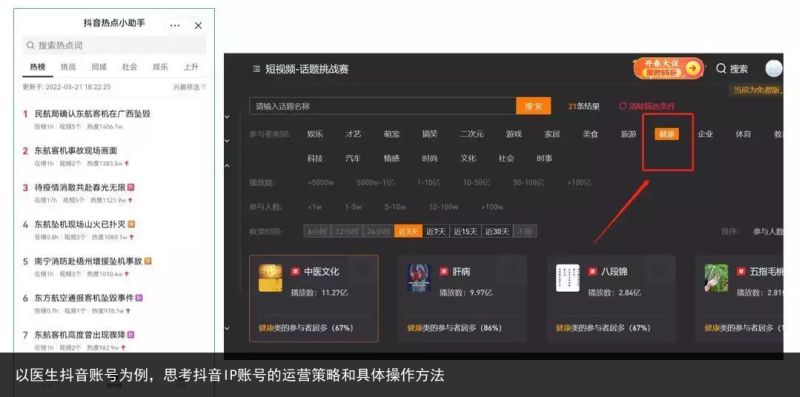Select the 体育 category filter
Image resolution: width=800 pixels, height=397 pixels.
pyautogui.click(x=743, y=134)
